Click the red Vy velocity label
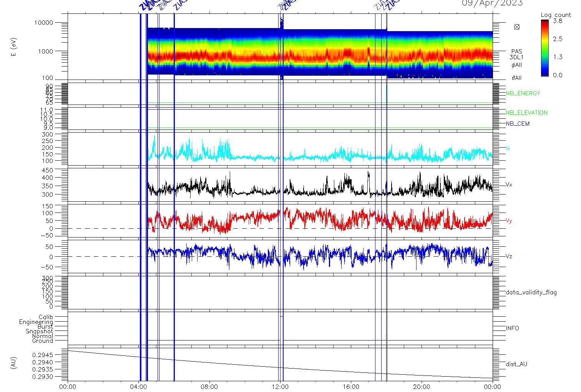The image size is (581, 392). click(x=509, y=221)
